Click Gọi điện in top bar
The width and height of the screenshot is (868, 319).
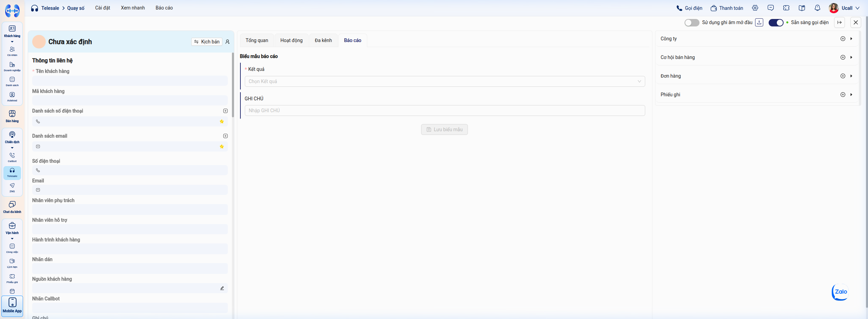(x=689, y=8)
